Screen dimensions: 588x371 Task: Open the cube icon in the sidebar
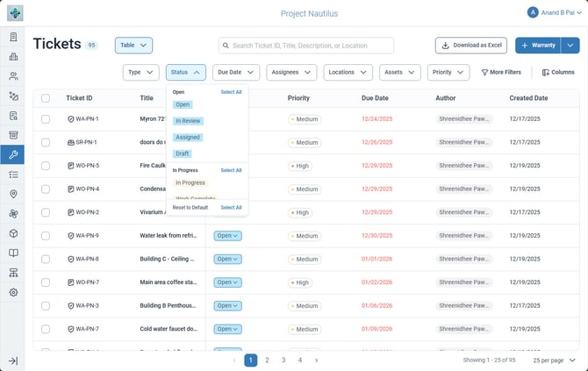pos(13,233)
